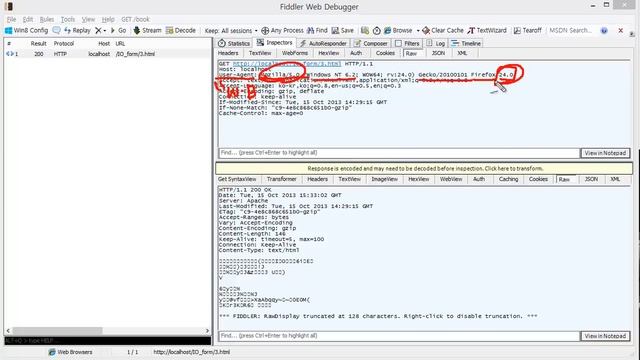Click the red X toolbar close icon

pyautogui.click(x=620, y=31)
